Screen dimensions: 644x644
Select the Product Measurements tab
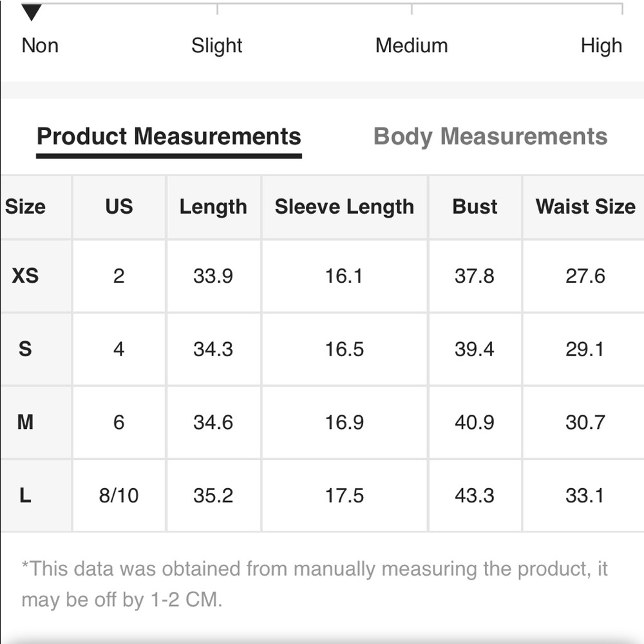pyautogui.click(x=169, y=137)
